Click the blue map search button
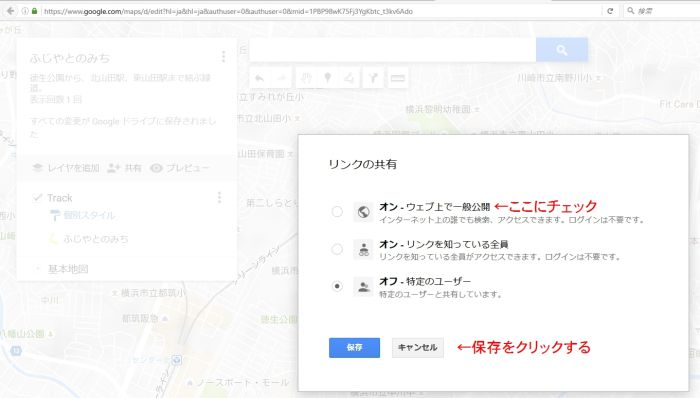Viewport: 700px width, 398px height. (562, 50)
